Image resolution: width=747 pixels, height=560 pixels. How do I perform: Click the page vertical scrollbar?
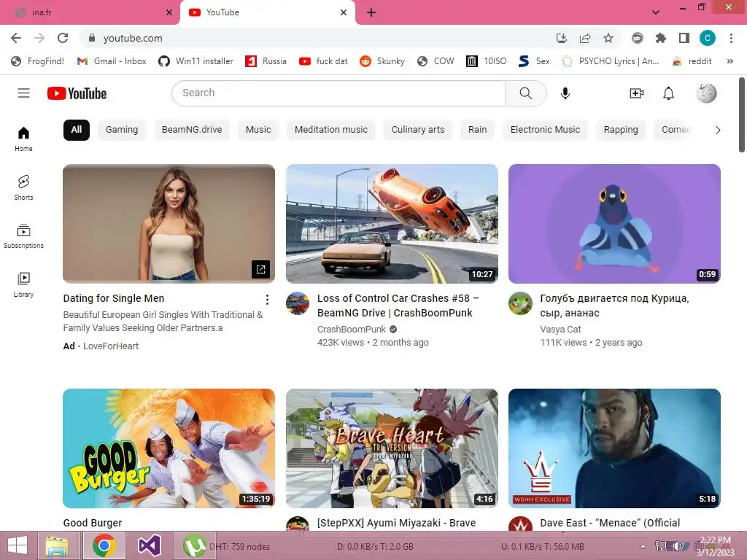pos(742,114)
